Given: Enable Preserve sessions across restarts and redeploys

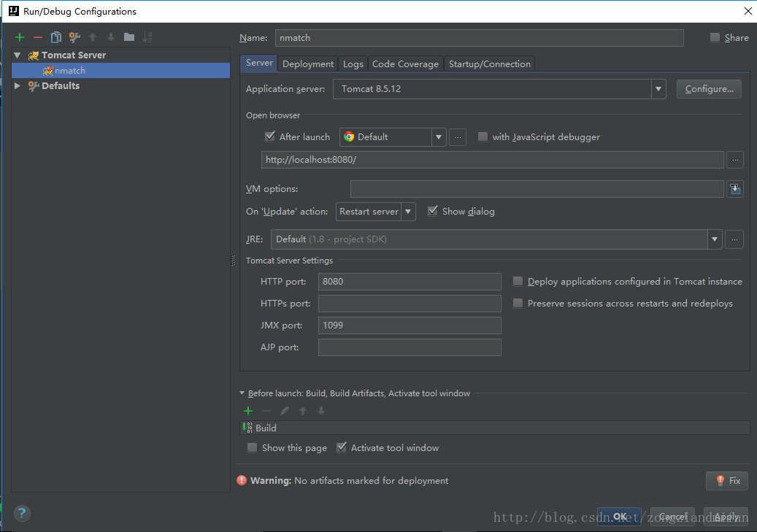Looking at the screenshot, I should tap(518, 303).
